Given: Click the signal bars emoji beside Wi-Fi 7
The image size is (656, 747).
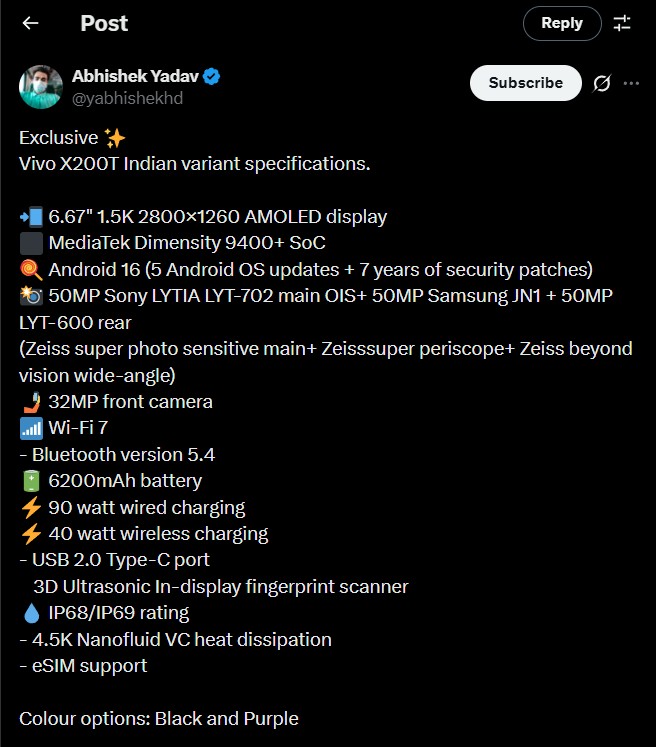Looking at the screenshot, I should point(30,428).
